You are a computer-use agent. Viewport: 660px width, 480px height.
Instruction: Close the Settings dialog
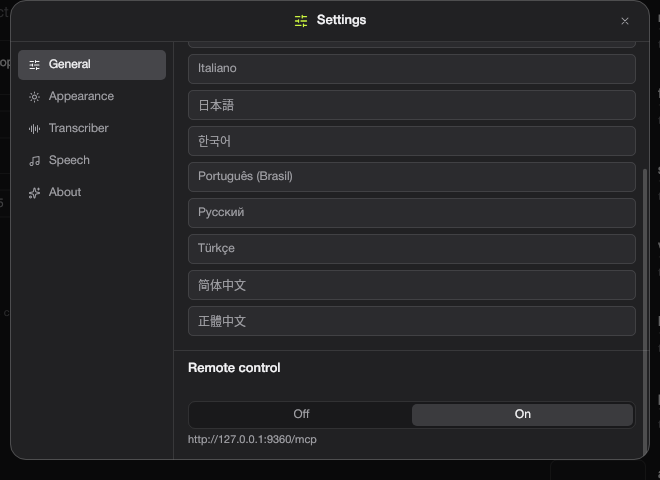point(625,21)
